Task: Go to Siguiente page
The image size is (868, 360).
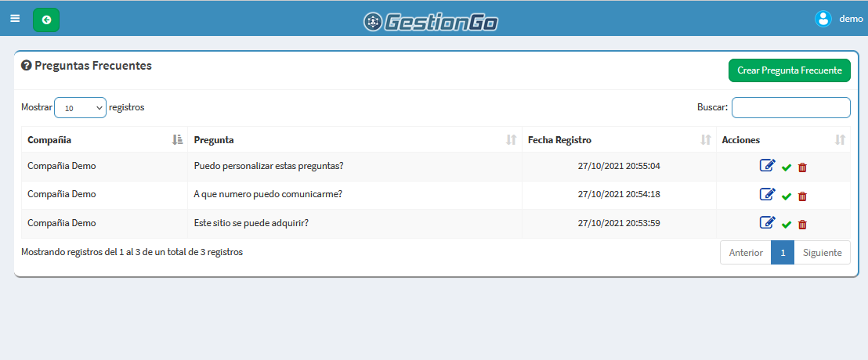Action: [x=822, y=253]
